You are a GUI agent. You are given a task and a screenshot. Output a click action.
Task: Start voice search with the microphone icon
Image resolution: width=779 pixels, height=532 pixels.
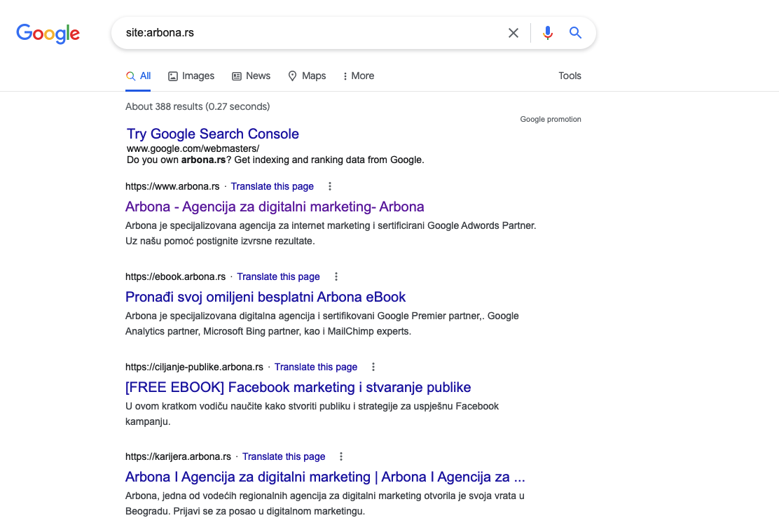pos(548,33)
